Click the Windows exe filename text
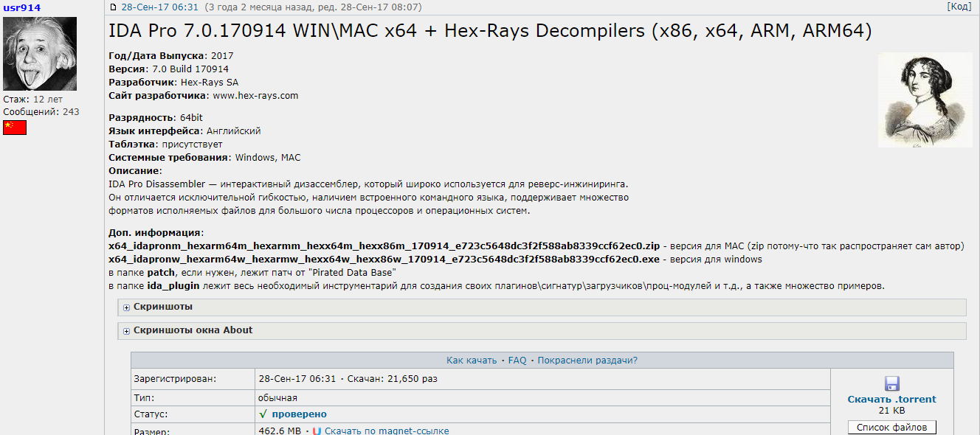The height and width of the screenshot is (435, 980). 384,260
